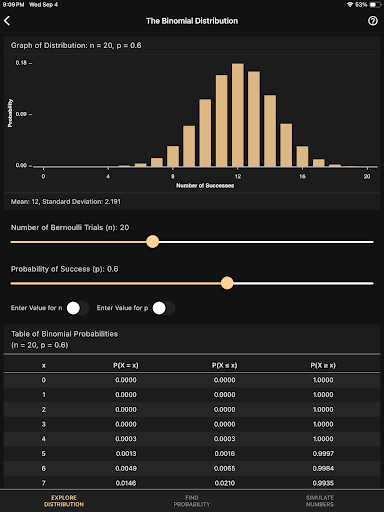384x512 pixels.
Task: Click the Mean and Standard Deviation text
Action: (x=66, y=201)
